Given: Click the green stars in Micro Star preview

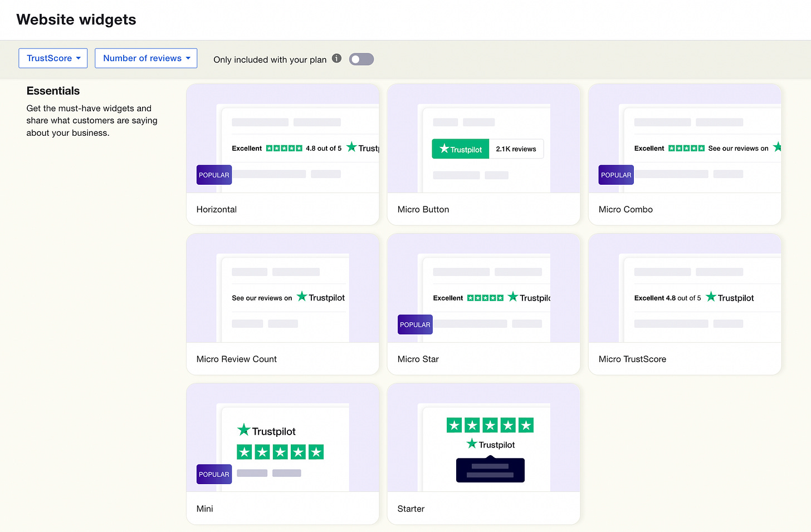Looking at the screenshot, I should tap(485, 298).
